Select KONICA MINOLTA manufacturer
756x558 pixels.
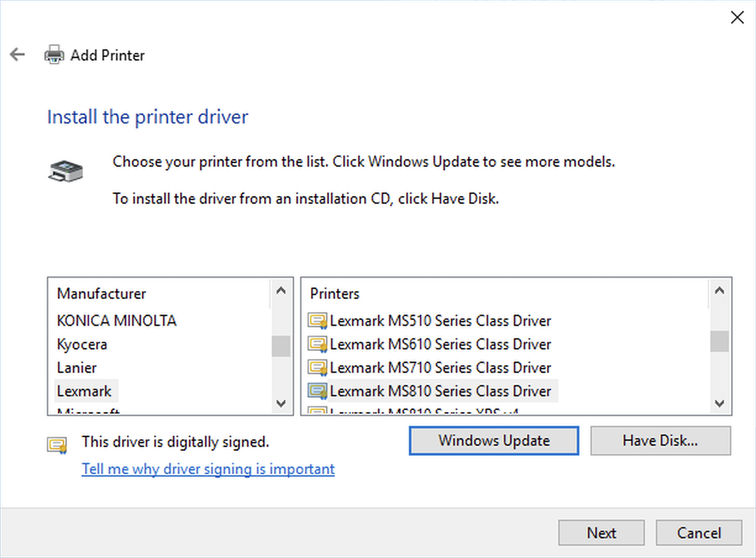click(117, 321)
